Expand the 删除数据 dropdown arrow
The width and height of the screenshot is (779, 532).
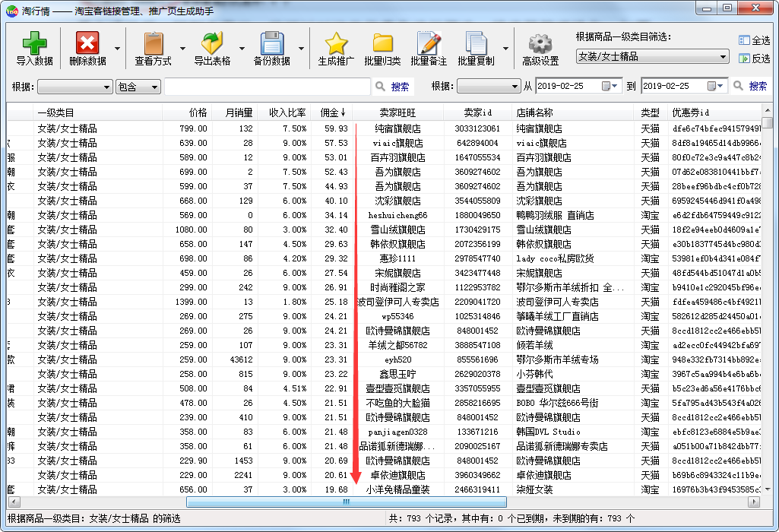(x=117, y=49)
